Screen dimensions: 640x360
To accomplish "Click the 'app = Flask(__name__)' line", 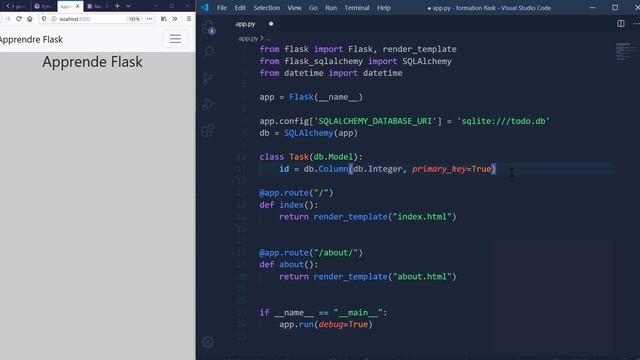I will tap(311, 97).
